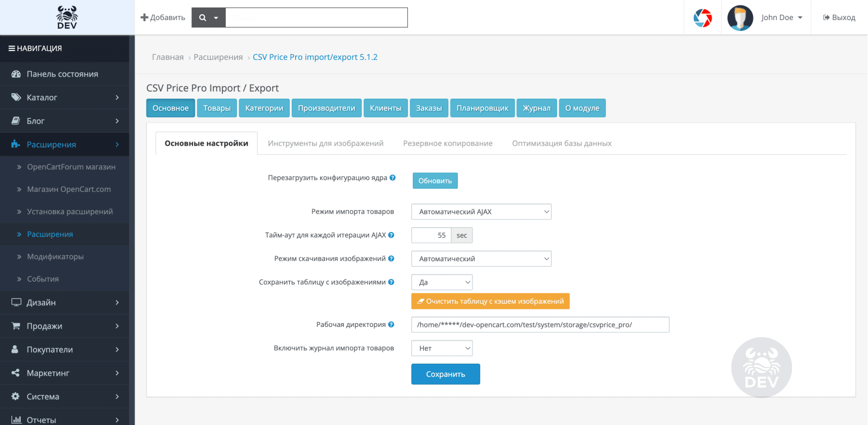Select Основное tab button
This screenshot has width=868, height=425.
[170, 108]
